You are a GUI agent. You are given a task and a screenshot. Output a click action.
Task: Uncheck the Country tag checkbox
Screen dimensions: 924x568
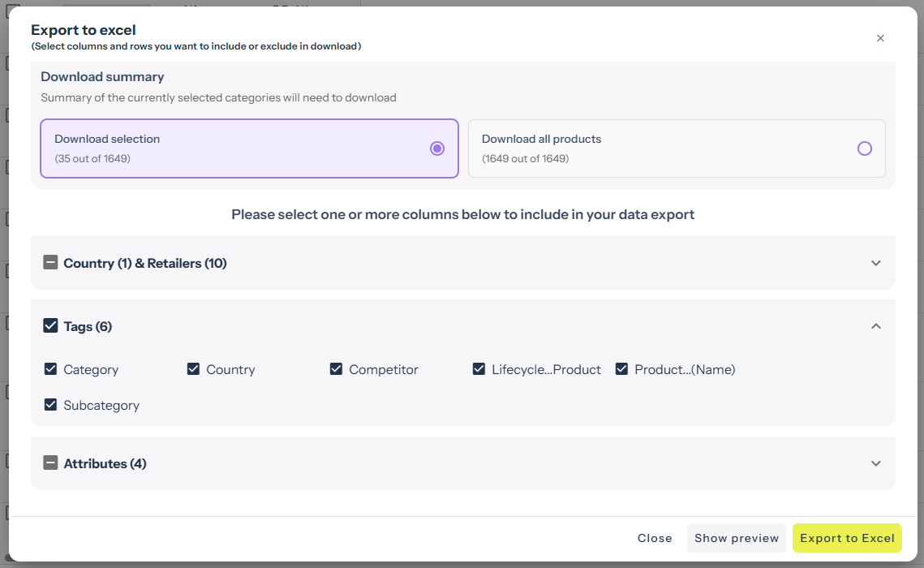193,369
